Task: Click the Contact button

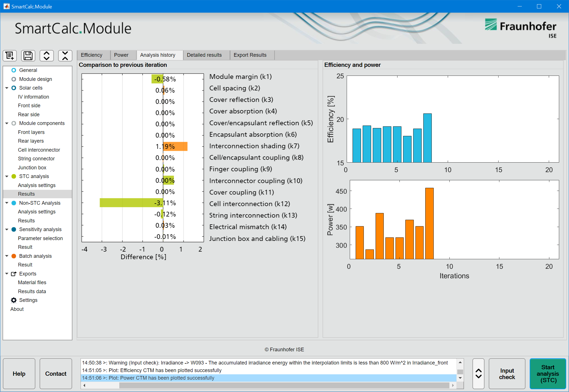Action: click(x=56, y=374)
